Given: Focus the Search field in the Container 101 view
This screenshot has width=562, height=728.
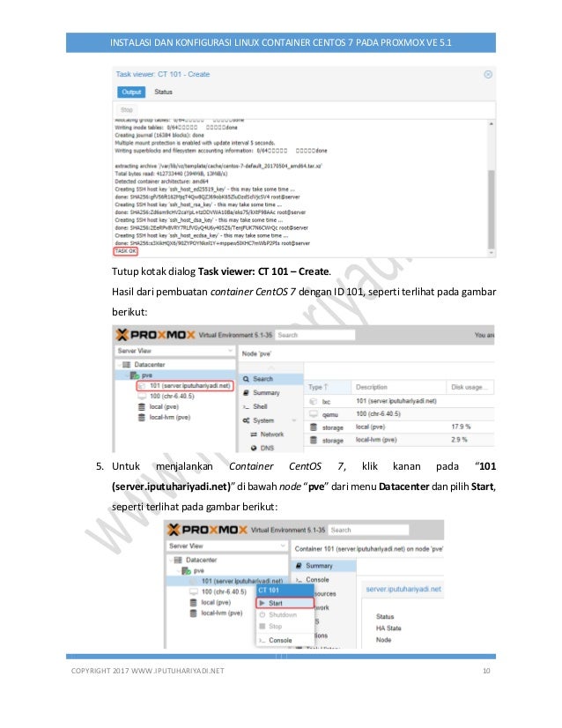Looking at the screenshot, I should click(x=368, y=530).
